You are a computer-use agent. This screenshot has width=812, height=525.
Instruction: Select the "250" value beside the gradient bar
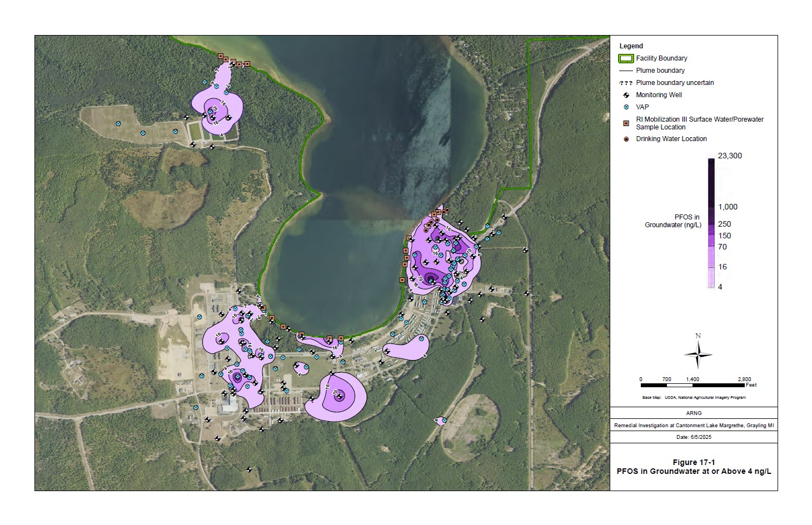click(725, 224)
